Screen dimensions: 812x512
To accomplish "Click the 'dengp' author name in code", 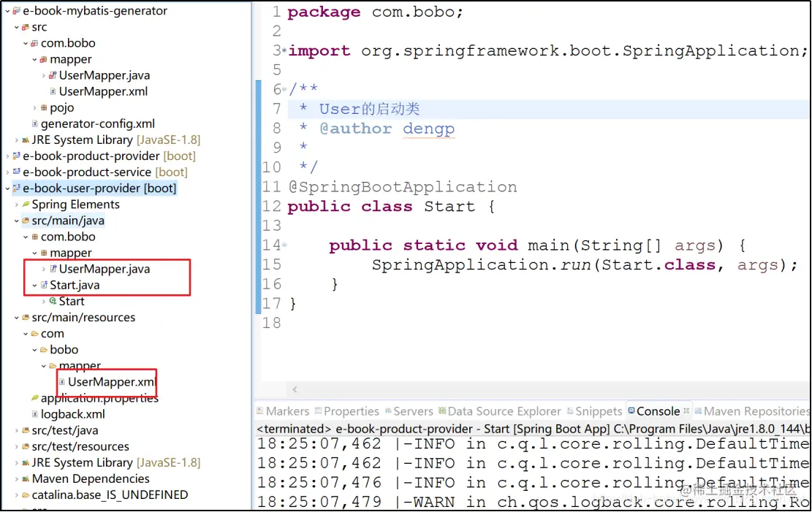I will click(x=429, y=129).
